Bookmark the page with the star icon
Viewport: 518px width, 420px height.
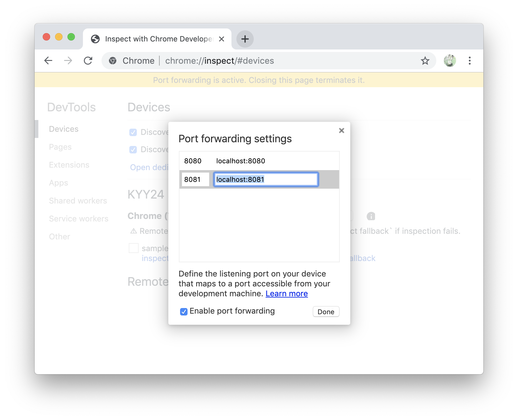click(x=425, y=61)
